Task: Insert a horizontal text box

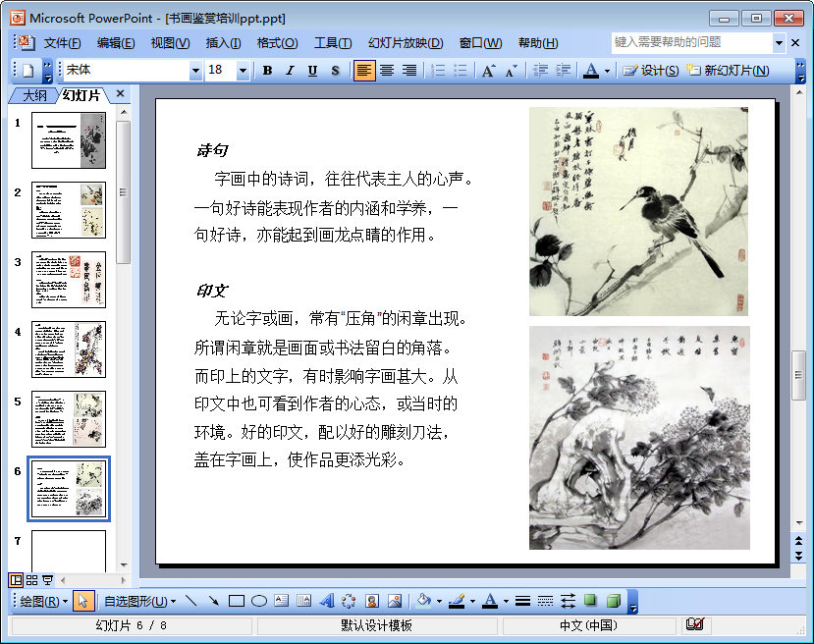Action: 282,601
